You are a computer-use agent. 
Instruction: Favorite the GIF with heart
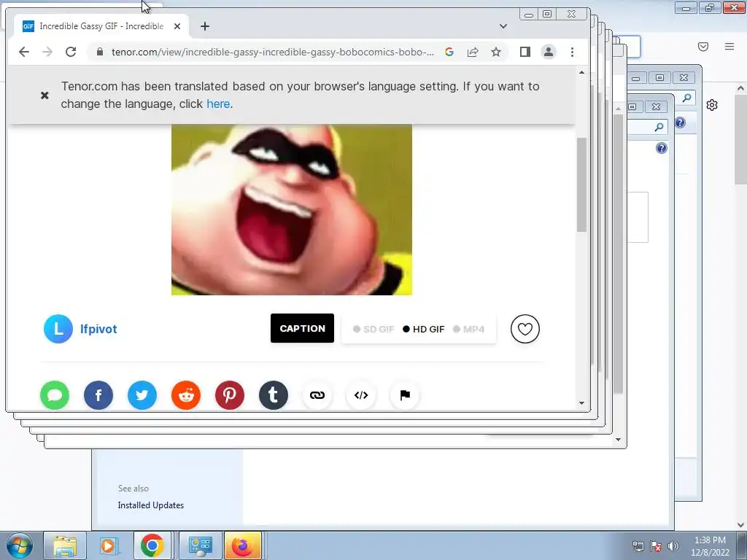(525, 329)
